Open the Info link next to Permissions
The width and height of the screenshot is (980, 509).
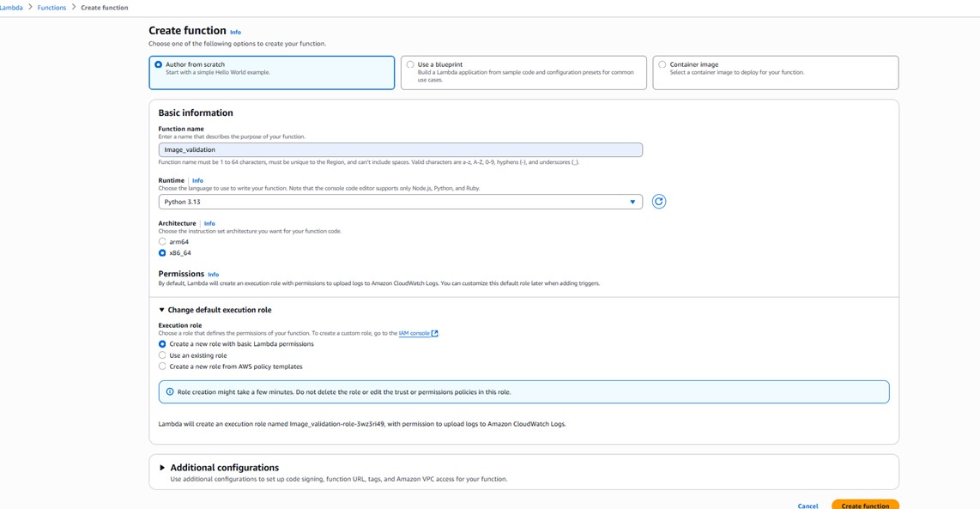pyautogui.click(x=213, y=275)
